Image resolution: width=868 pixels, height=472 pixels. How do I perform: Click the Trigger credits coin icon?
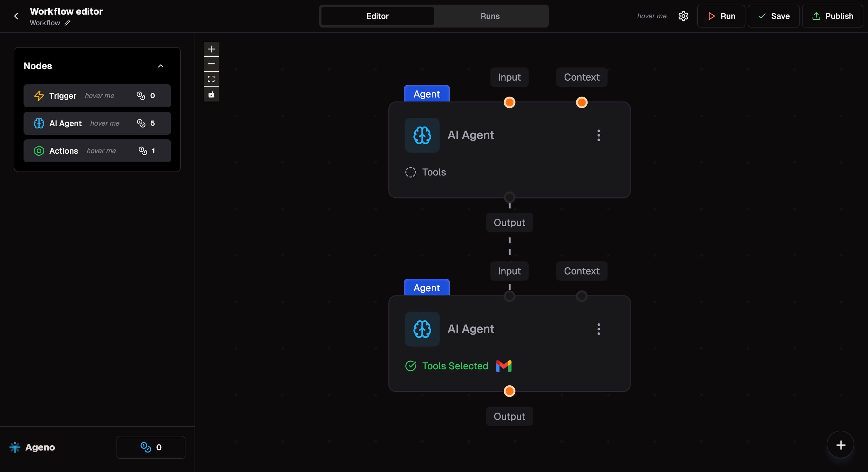point(141,95)
